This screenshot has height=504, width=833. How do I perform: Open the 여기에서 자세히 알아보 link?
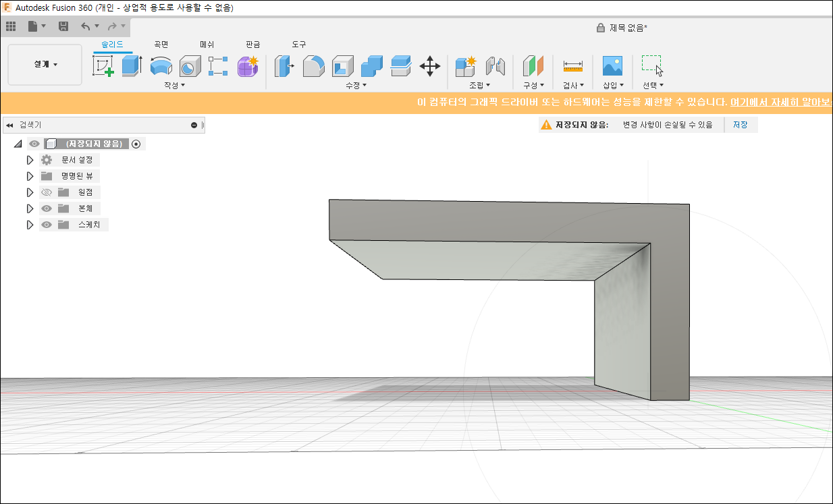(780, 103)
